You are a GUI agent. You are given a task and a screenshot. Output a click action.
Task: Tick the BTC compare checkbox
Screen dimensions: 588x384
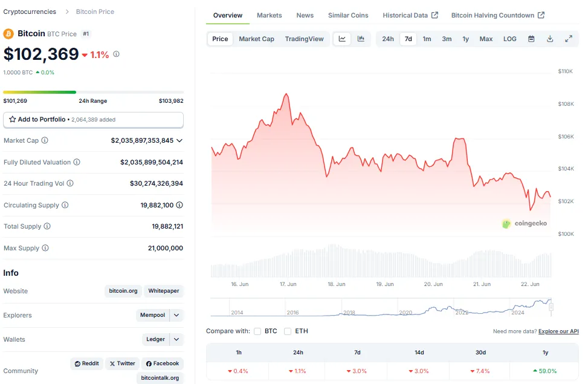257,331
